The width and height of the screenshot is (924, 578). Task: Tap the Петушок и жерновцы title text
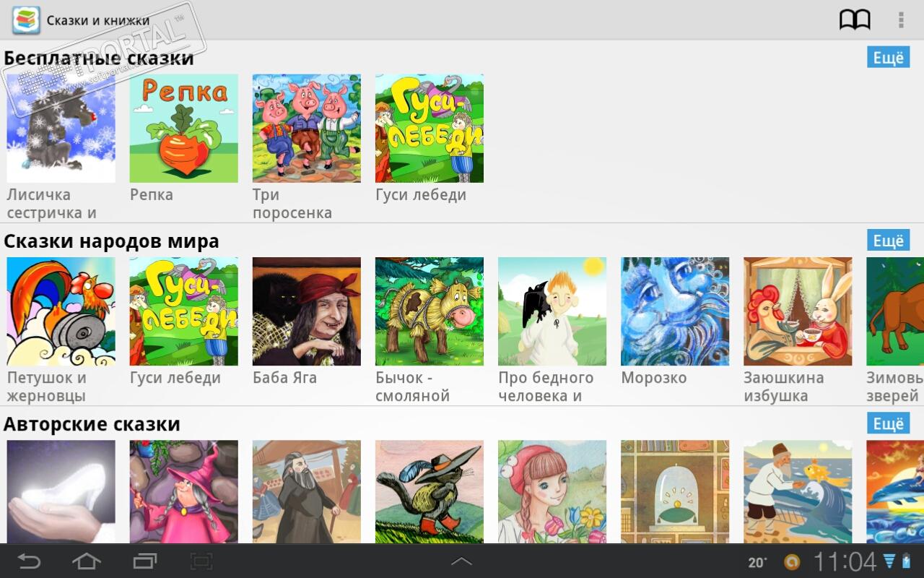click(x=47, y=387)
